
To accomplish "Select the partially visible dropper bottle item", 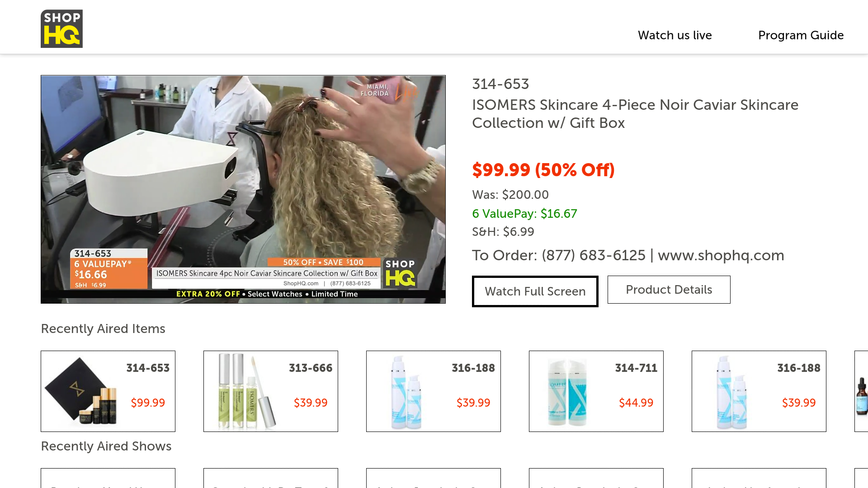I will (861, 391).
